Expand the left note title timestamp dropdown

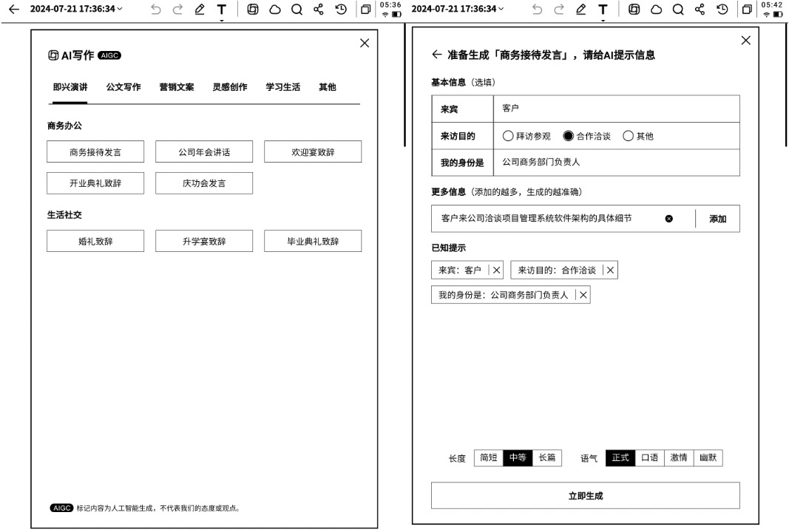[x=121, y=10]
